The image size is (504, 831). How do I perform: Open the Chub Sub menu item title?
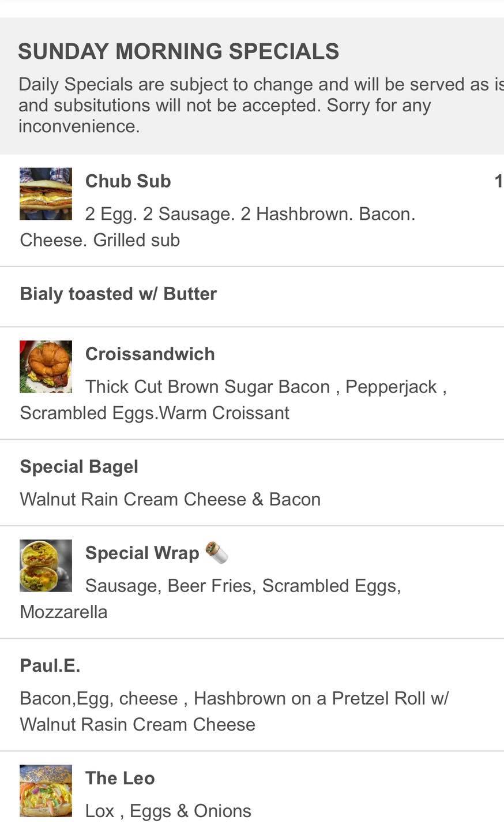[128, 181]
